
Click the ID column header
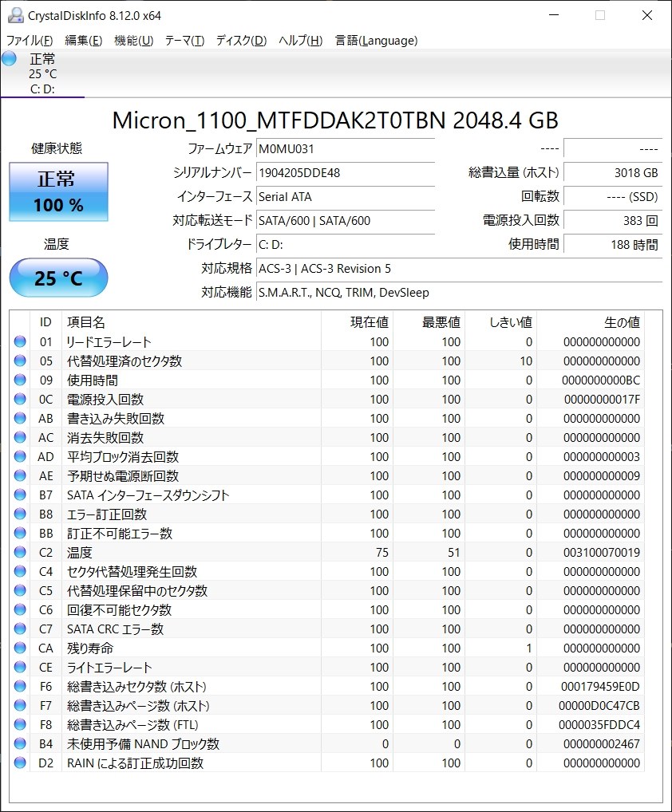45,322
